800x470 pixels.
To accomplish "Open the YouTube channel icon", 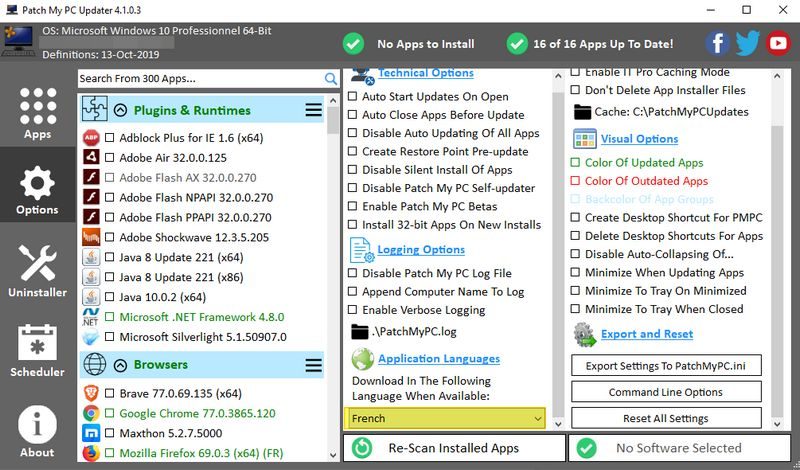I will tap(778, 44).
